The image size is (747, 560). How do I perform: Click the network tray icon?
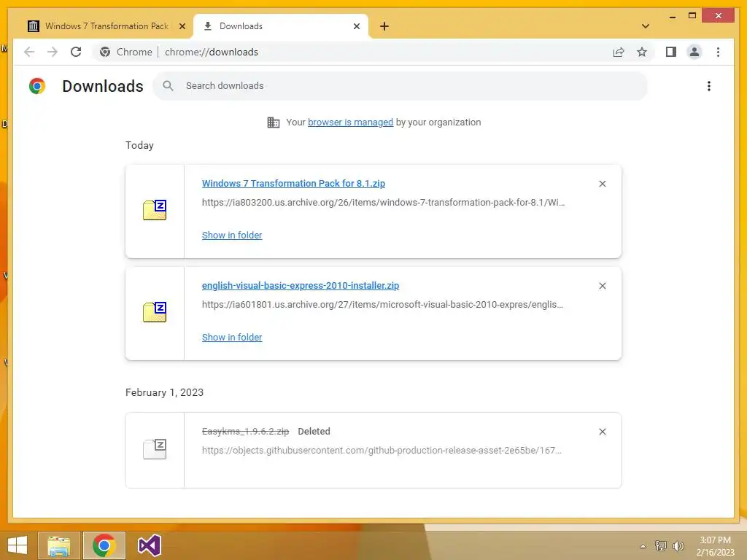click(x=661, y=545)
